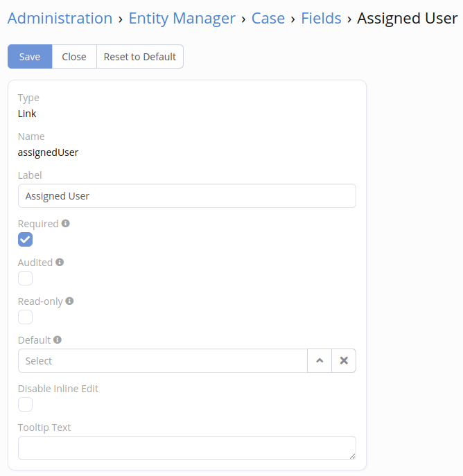Navigate to Case breadcrumb

pos(268,19)
